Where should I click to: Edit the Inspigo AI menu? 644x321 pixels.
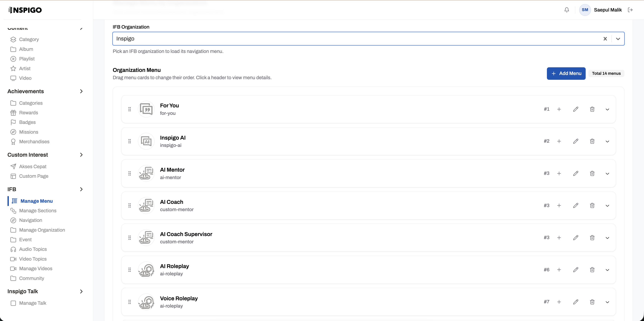[575, 141]
